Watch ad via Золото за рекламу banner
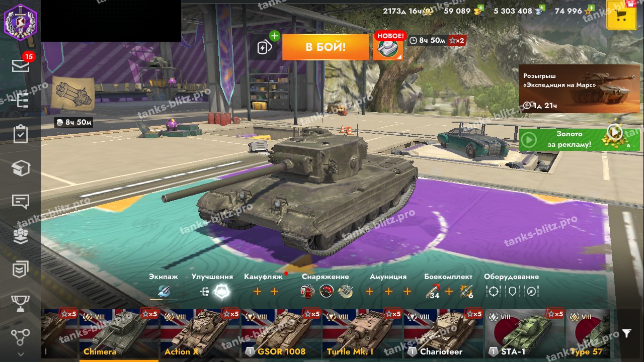This screenshot has height=362, width=644. (572, 139)
